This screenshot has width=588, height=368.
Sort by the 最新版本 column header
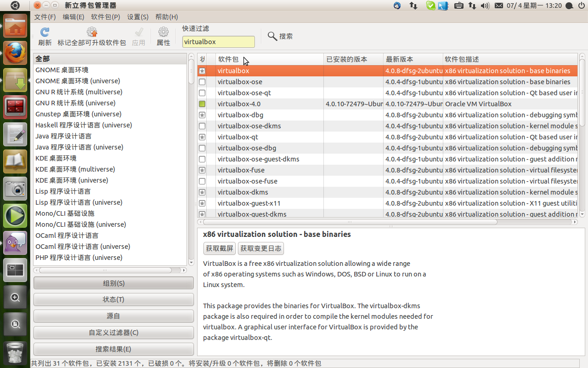click(413, 59)
